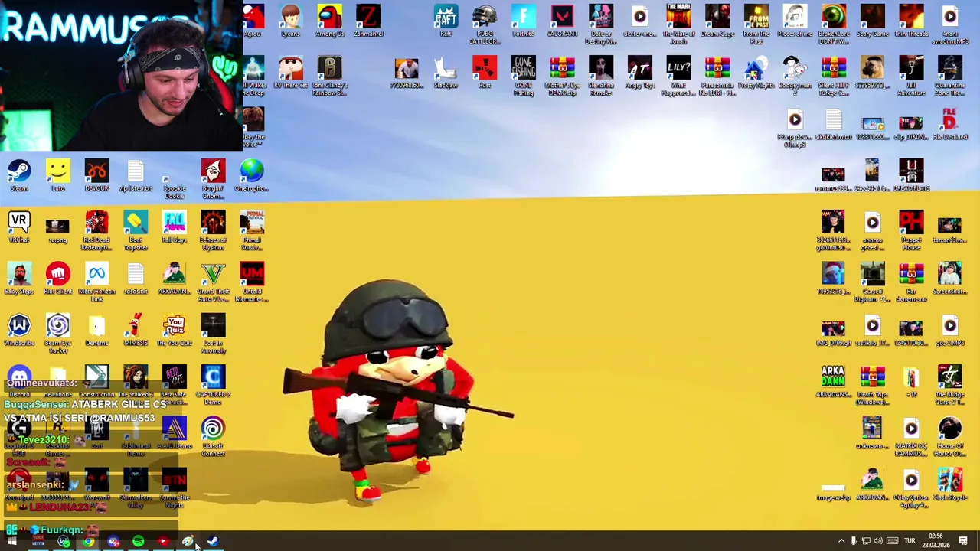This screenshot has width=980, height=551.
Task: Open the Dream Cage shortcut
Action: 717,21
